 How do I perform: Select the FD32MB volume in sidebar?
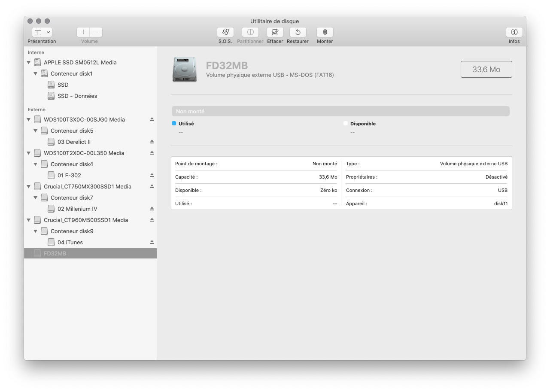tap(55, 253)
